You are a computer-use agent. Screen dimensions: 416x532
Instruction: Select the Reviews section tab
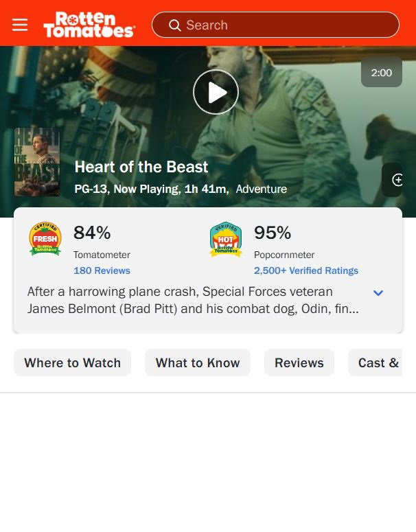tap(299, 362)
